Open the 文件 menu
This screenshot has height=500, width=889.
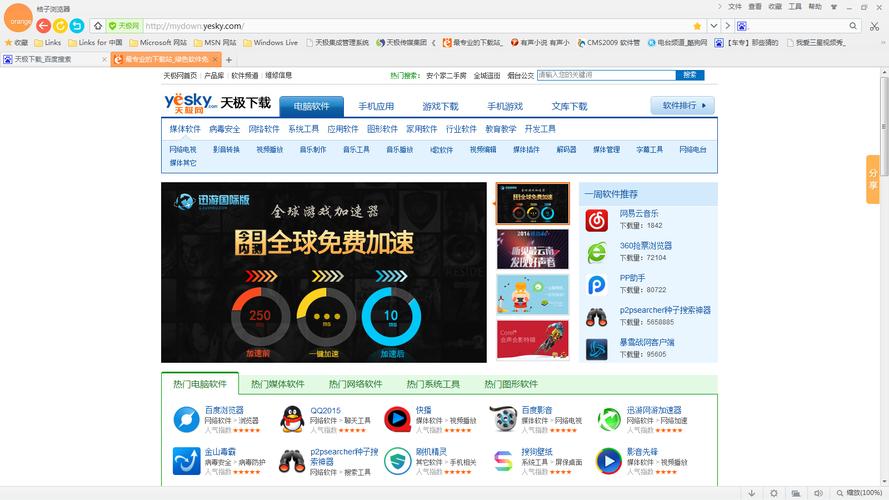point(735,7)
